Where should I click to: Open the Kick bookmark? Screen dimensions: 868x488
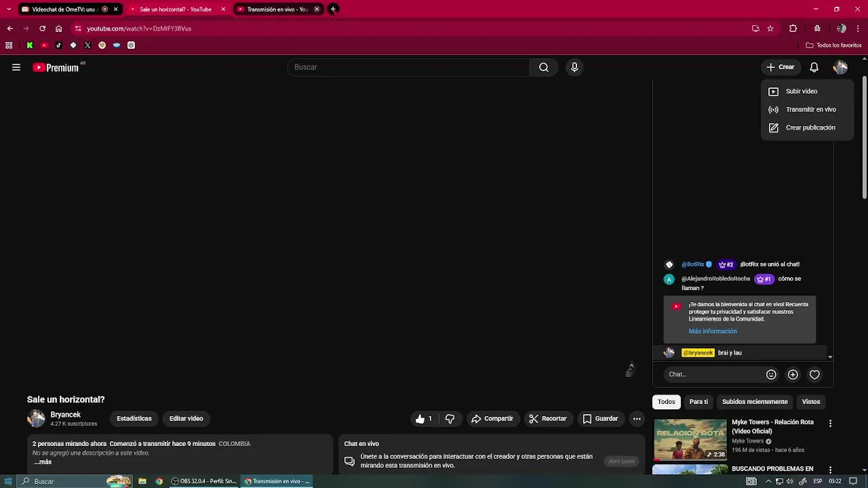click(30, 45)
